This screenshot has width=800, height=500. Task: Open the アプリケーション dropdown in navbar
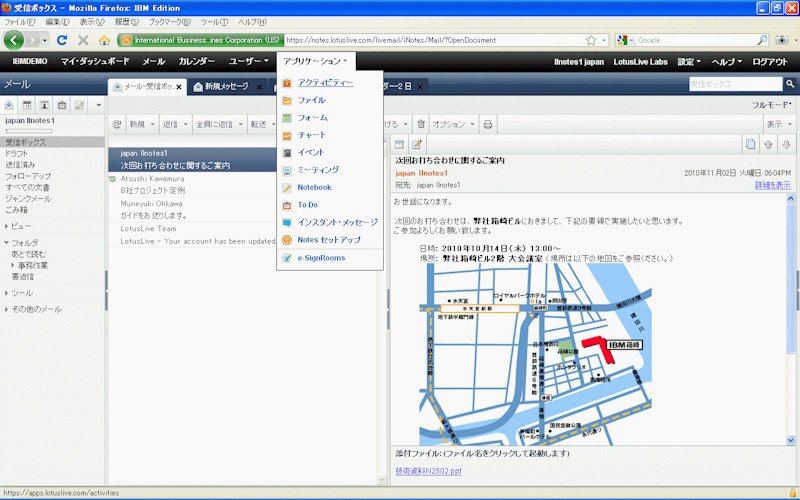[315, 61]
